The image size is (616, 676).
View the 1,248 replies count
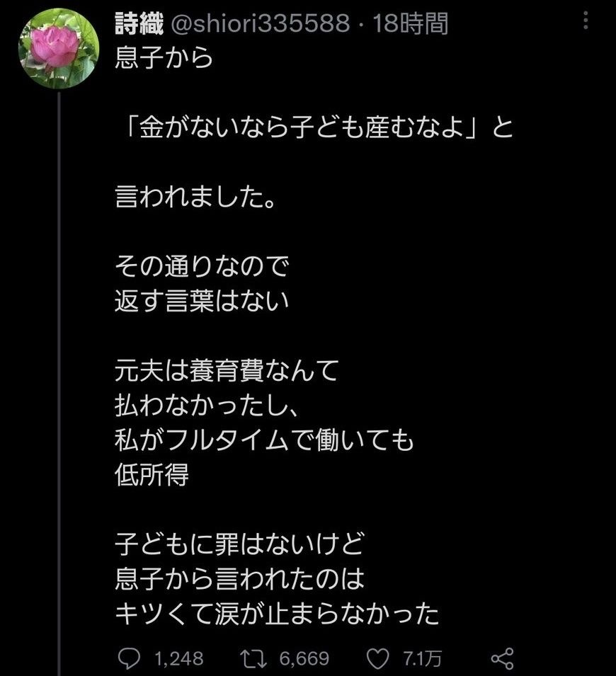(179, 658)
